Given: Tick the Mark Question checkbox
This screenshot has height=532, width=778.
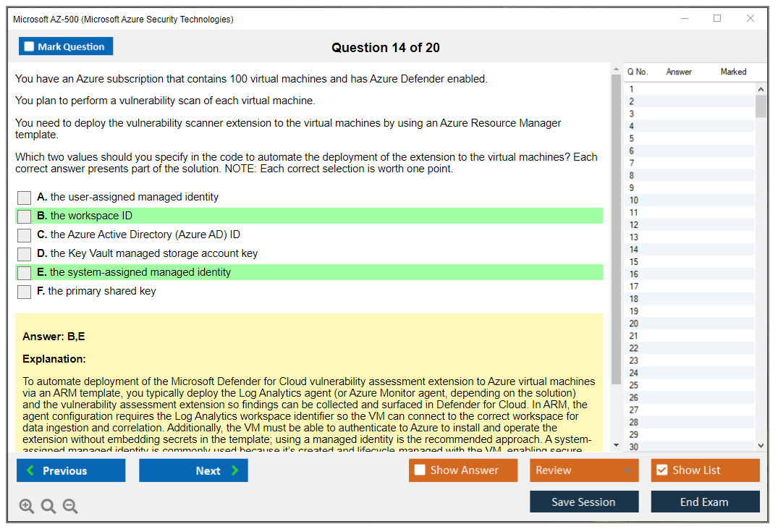Looking at the screenshot, I should coord(30,47).
